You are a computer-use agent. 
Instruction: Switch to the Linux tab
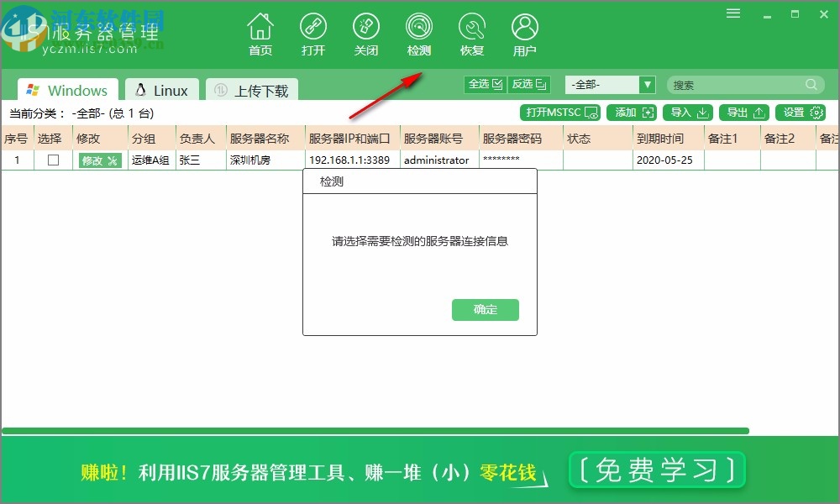coord(162,89)
